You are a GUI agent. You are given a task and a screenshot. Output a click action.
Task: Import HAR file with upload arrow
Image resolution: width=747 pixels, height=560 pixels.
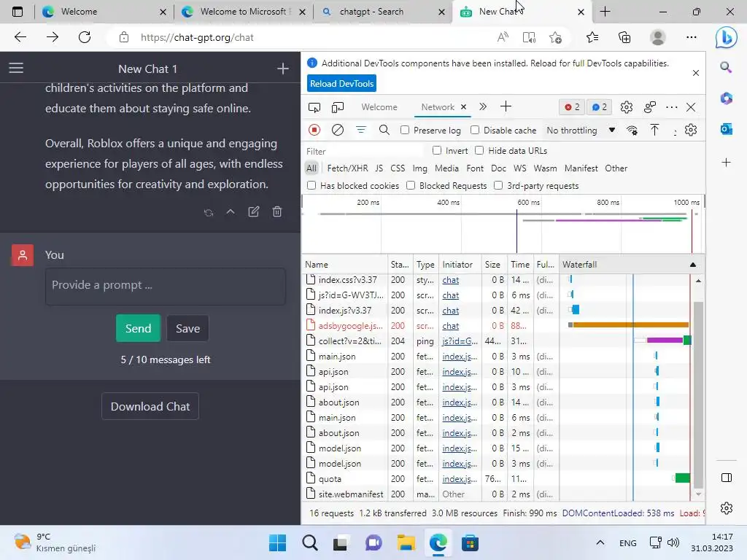[x=654, y=130]
